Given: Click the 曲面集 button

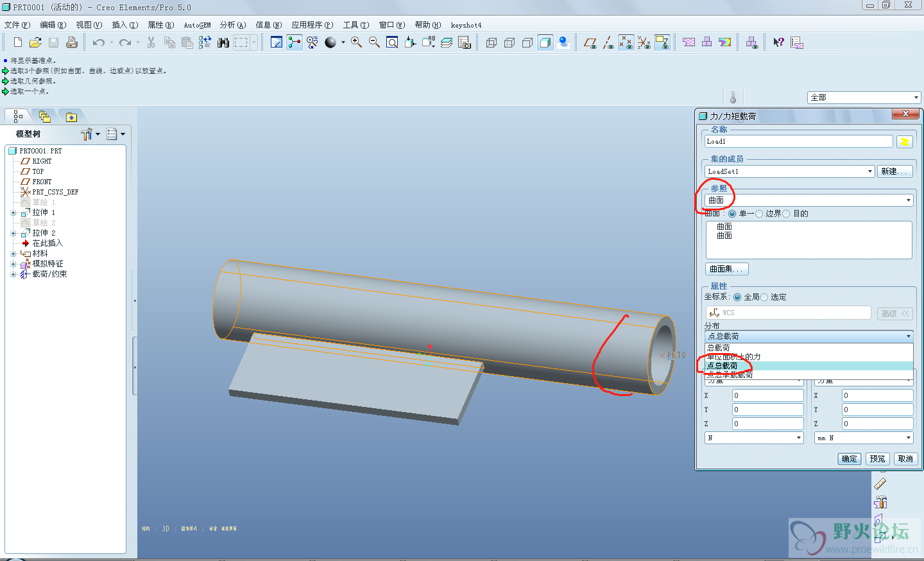Looking at the screenshot, I should (726, 269).
